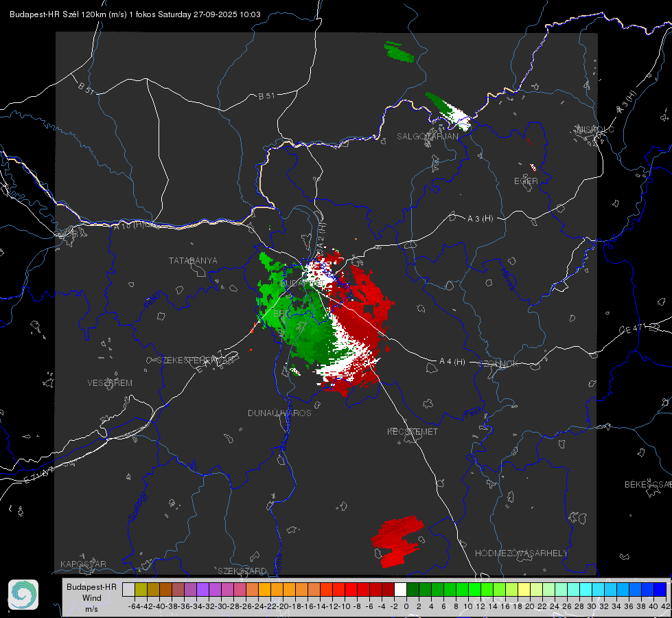This screenshot has width=672, height=618.
Task: Click the 'Budapest-HR Wind m/s' legend caption
Action: coord(92,597)
